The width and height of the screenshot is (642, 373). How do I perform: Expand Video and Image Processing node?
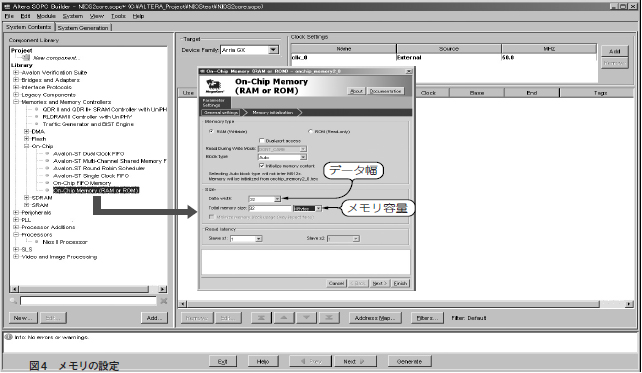(16, 257)
